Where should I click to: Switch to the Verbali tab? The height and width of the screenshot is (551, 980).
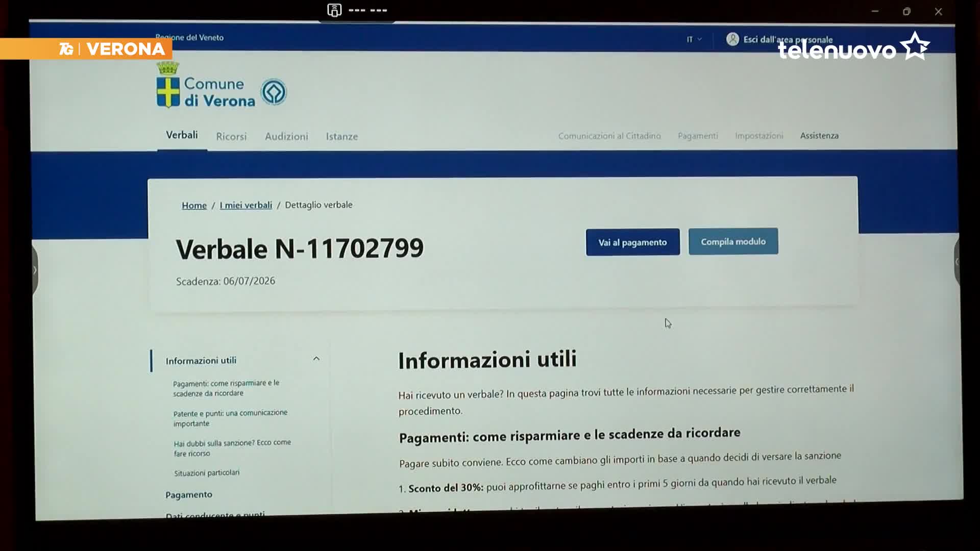point(182,135)
